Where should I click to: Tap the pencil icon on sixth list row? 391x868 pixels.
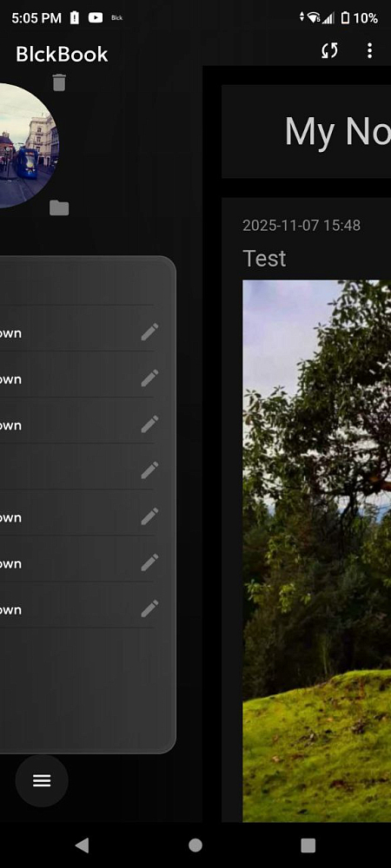point(149,562)
